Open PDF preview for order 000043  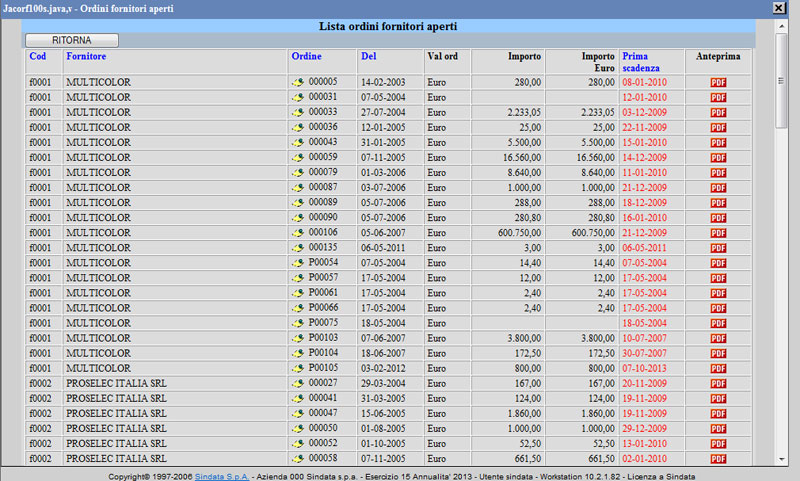point(718,143)
